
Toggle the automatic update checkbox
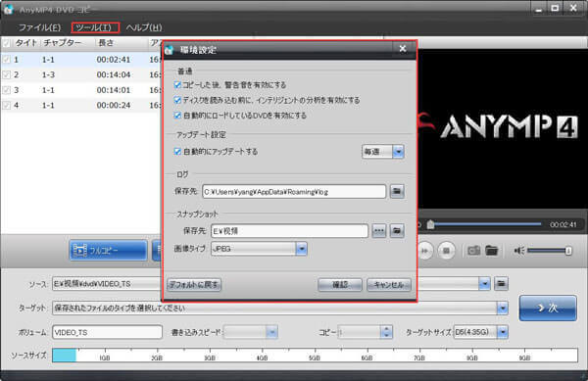pos(177,152)
